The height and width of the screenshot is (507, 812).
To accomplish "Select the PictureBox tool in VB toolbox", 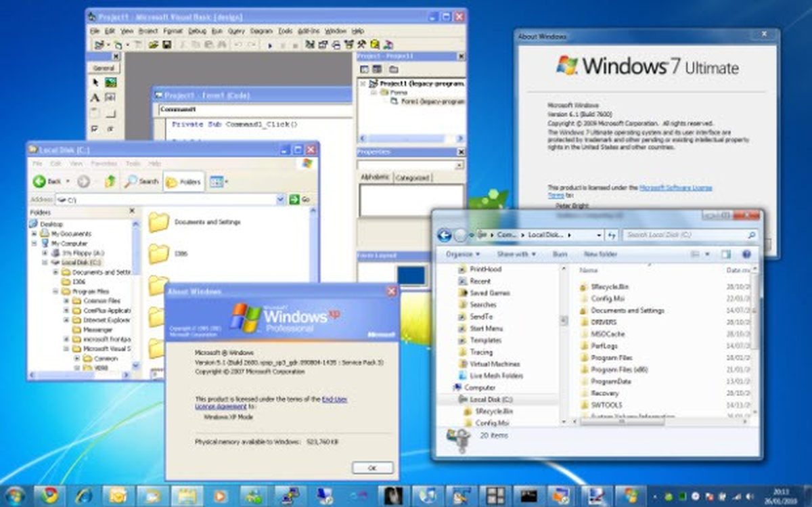I will (110, 83).
